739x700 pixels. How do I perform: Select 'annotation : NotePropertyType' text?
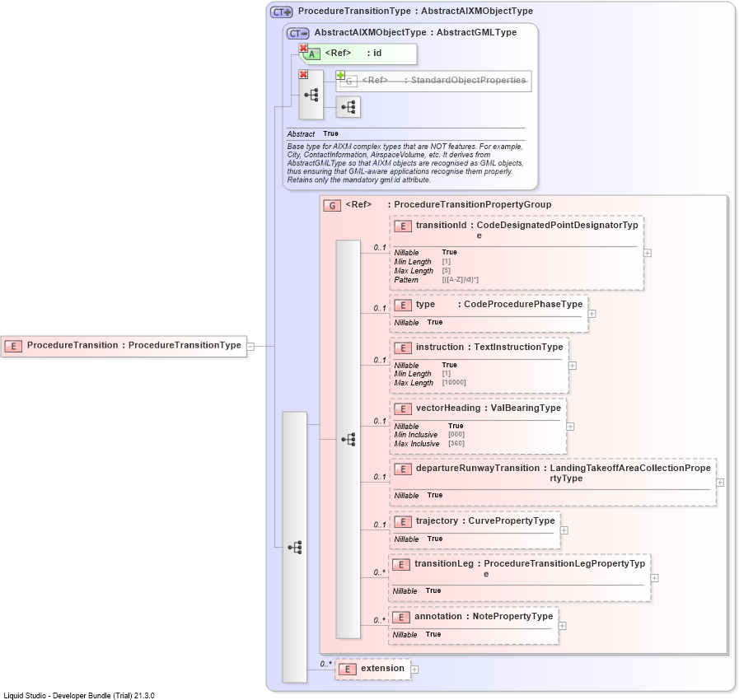pyautogui.click(x=484, y=617)
